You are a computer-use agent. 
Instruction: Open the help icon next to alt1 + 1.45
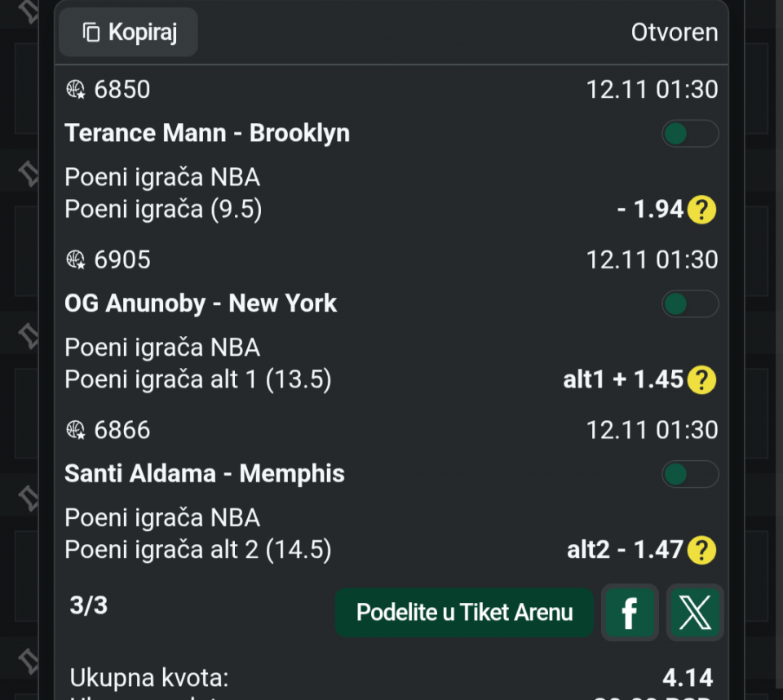pos(701,379)
